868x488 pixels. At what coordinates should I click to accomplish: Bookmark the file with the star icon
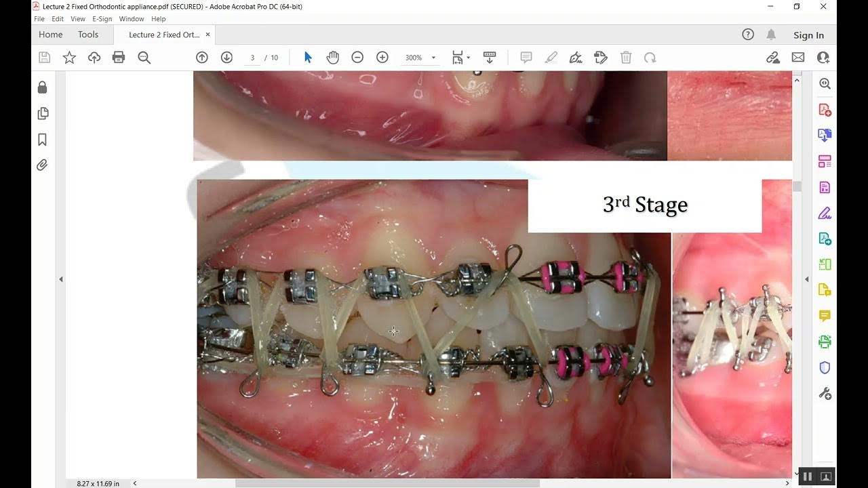click(x=69, y=58)
